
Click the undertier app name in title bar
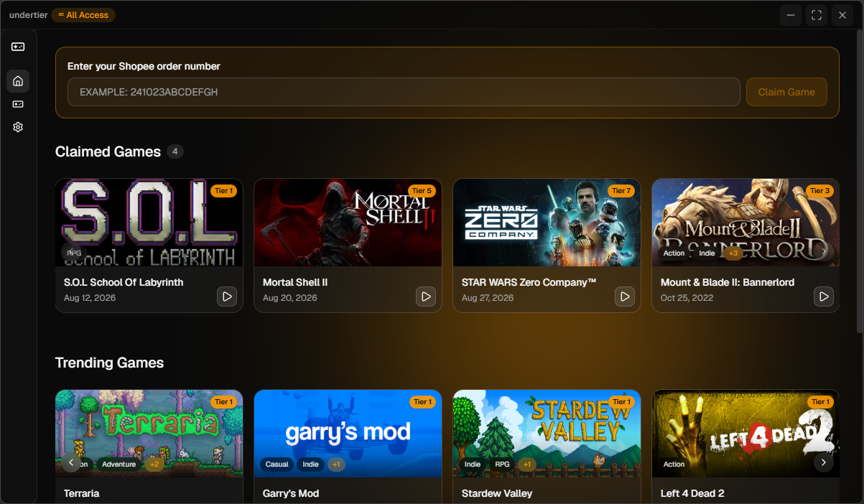tap(28, 15)
